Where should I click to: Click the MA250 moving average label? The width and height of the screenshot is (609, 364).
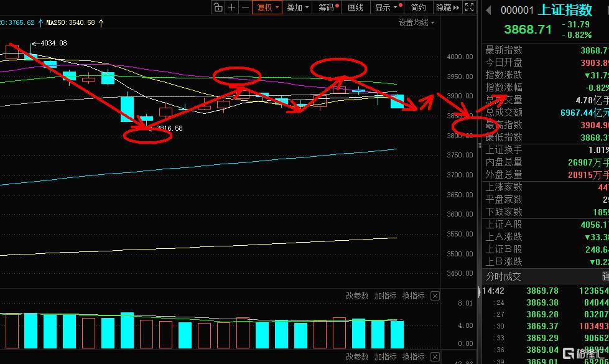70,23
